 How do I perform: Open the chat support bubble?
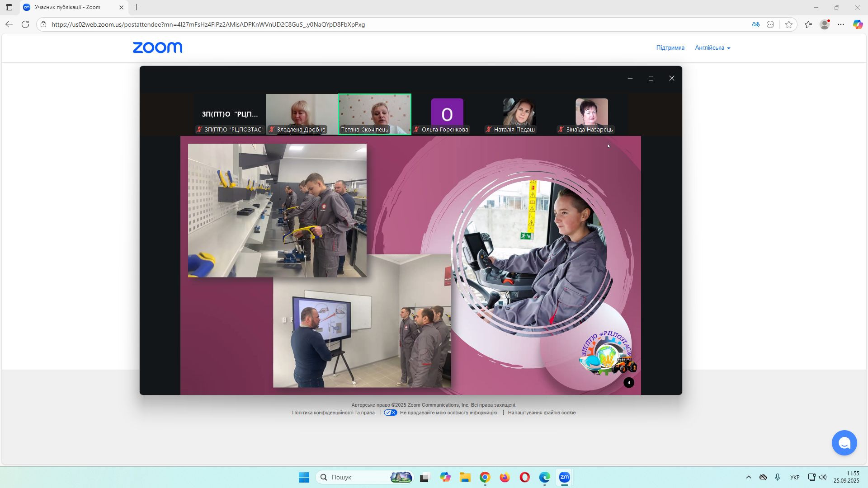coord(844,443)
